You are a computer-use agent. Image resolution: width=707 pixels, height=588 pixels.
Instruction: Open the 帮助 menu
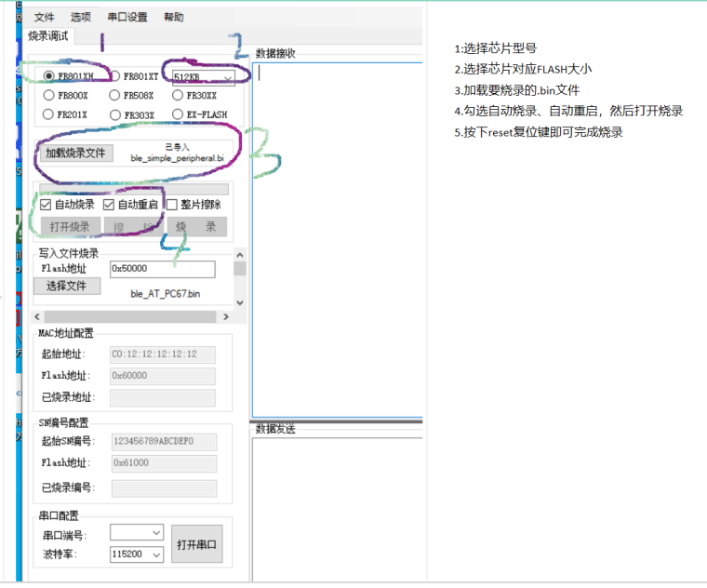(174, 17)
